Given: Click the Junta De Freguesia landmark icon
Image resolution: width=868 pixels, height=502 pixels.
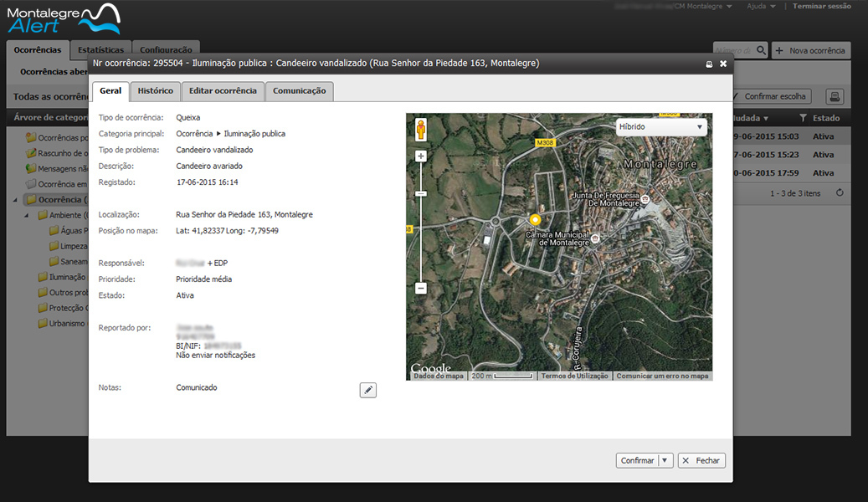Looking at the screenshot, I should [645, 201].
